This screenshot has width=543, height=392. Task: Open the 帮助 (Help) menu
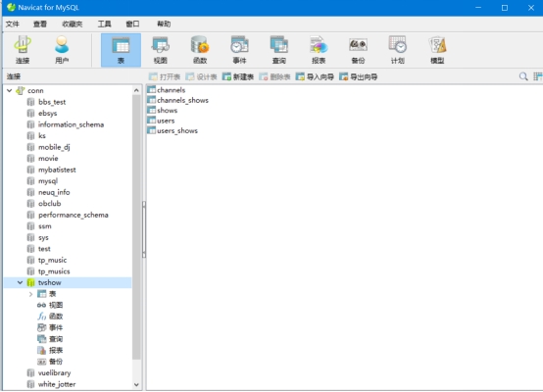(x=164, y=24)
